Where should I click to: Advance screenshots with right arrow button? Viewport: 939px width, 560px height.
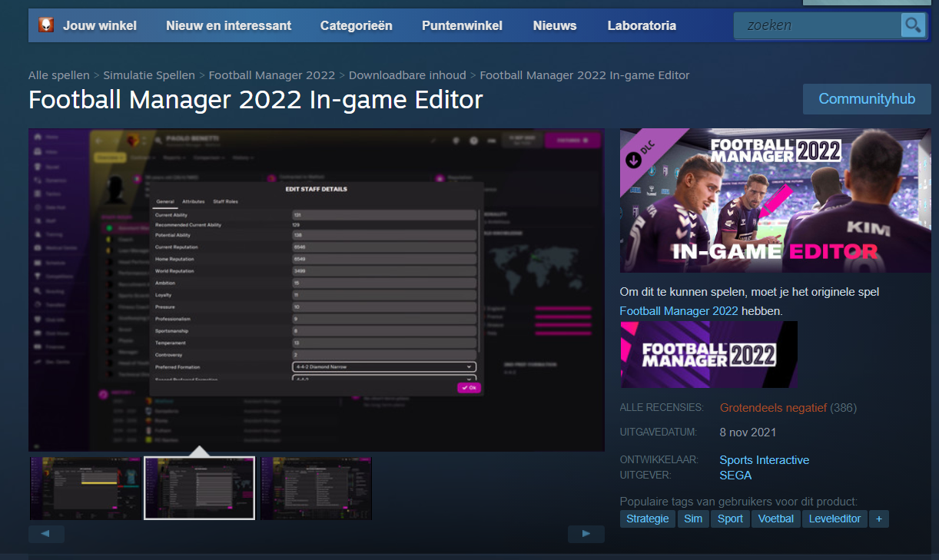586,534
